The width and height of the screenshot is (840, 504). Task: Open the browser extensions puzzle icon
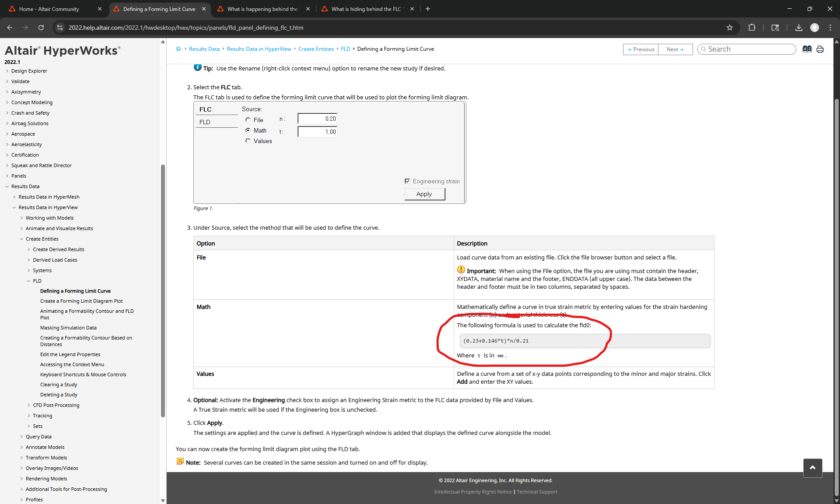(752, 28)
